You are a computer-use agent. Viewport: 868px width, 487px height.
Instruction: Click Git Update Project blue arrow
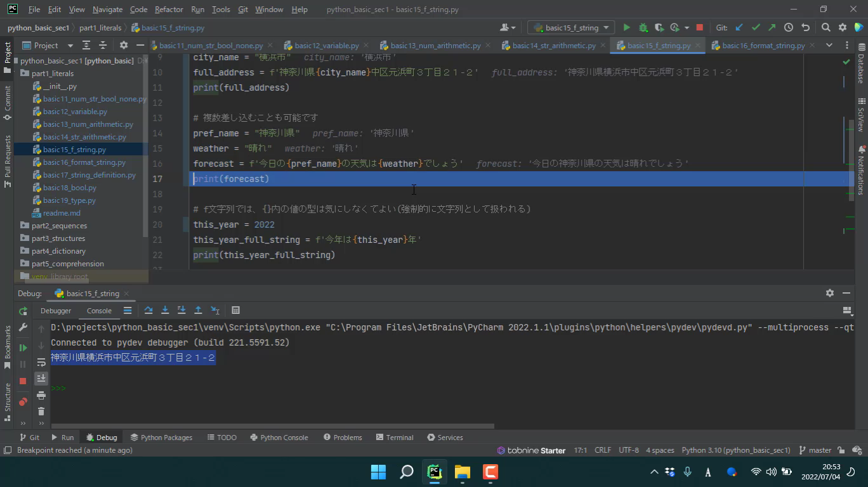click(739, 28)
